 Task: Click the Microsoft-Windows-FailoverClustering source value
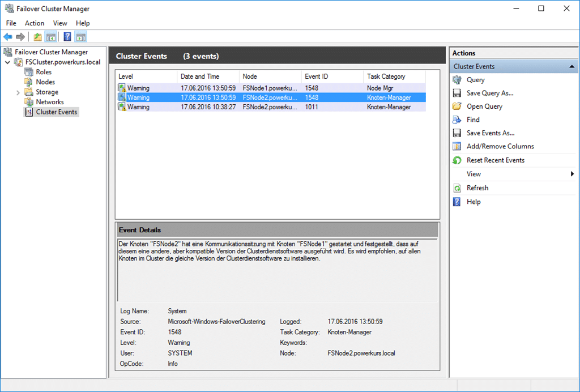[216, 322]
